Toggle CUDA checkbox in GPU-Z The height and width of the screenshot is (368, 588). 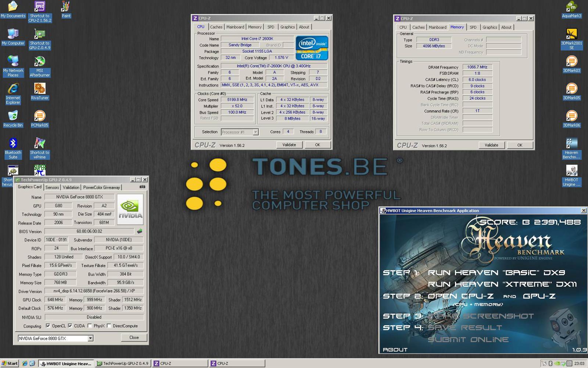[70, 326]
